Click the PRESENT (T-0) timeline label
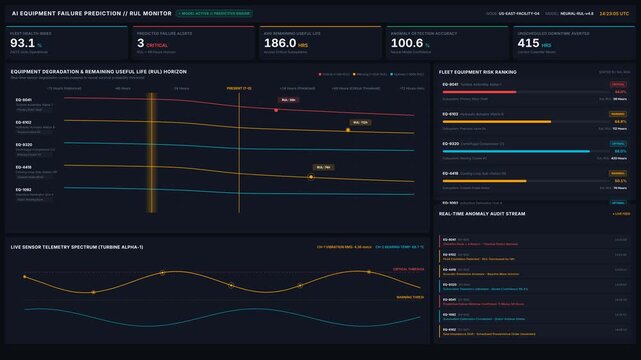641x360 pixels. point(239,88)
